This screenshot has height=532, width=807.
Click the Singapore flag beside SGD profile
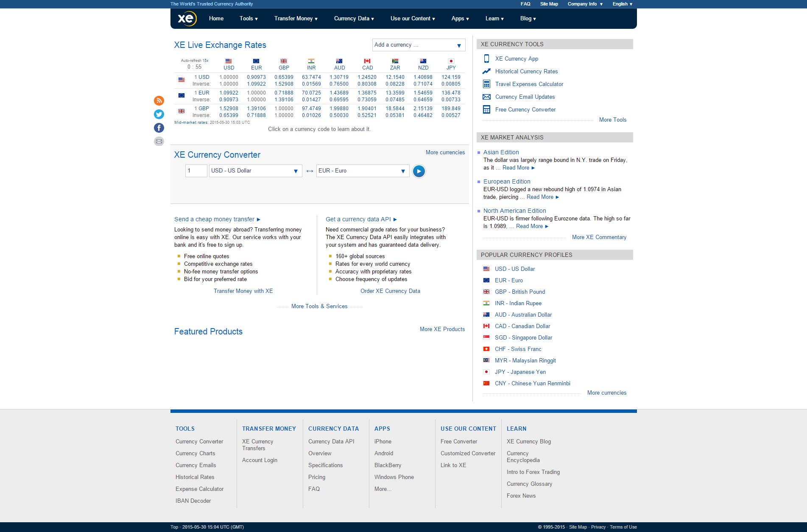(486, 337)
